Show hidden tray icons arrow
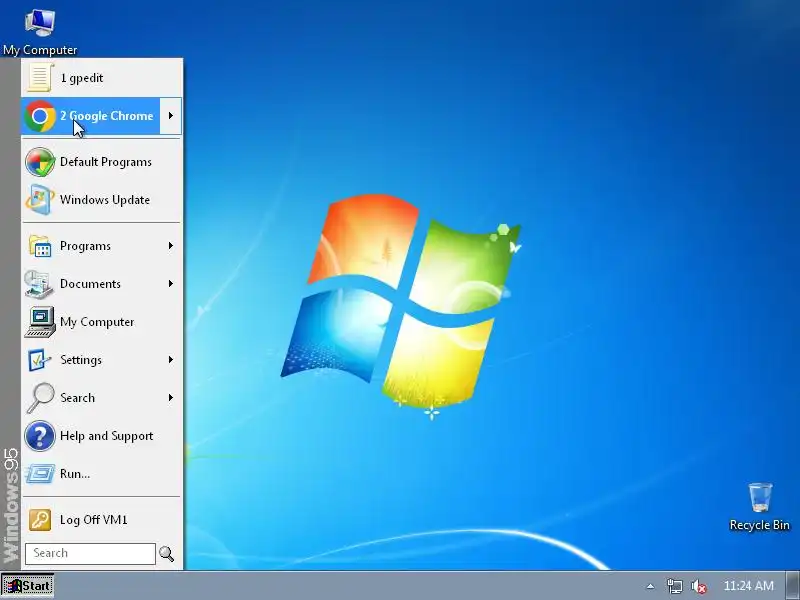This screenshot has width=800, height=600. click(x=650, y=586)
